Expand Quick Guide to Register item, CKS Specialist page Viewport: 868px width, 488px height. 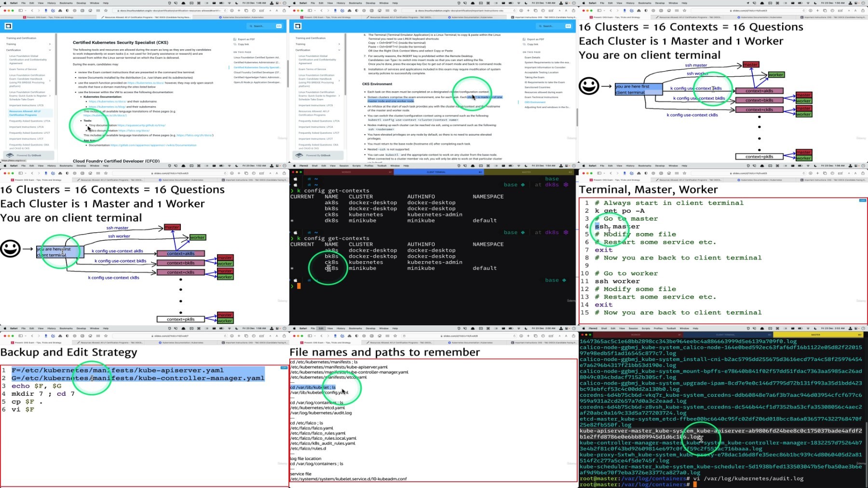(x=50, y=96)
